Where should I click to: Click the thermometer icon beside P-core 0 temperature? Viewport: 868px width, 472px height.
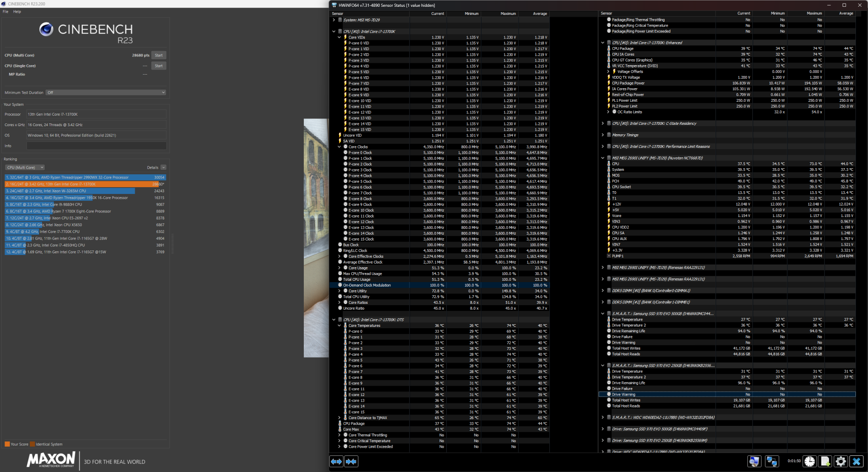click(345, 331)
